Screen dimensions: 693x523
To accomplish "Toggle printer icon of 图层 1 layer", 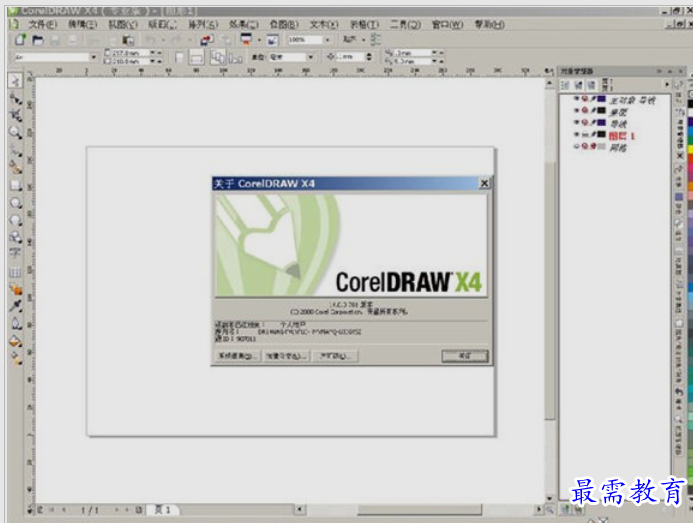I will click(x=585, y=134).
